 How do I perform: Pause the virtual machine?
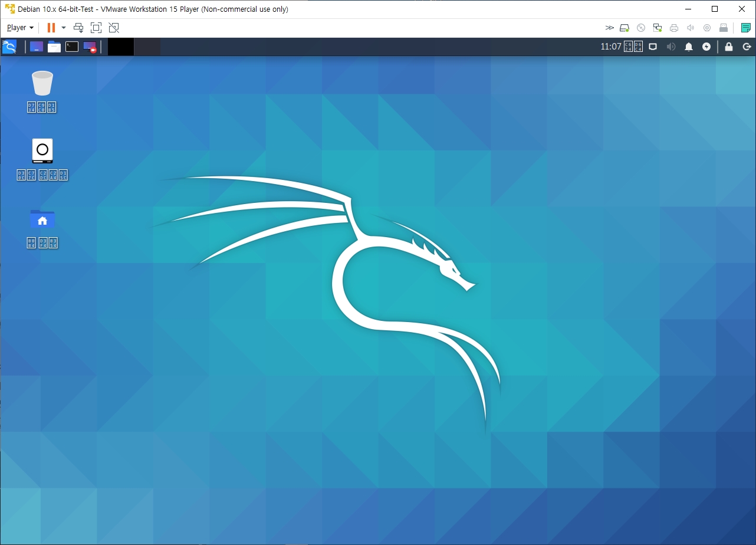(51, 28)
